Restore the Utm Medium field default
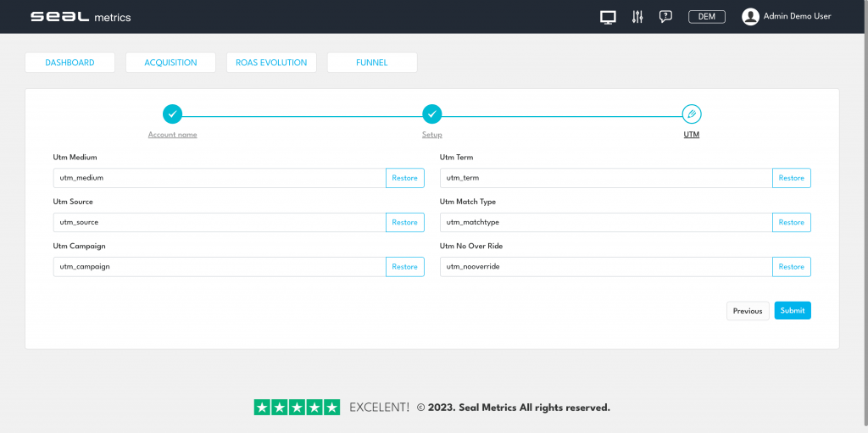868x433 pixels. [x=404, y=178]
